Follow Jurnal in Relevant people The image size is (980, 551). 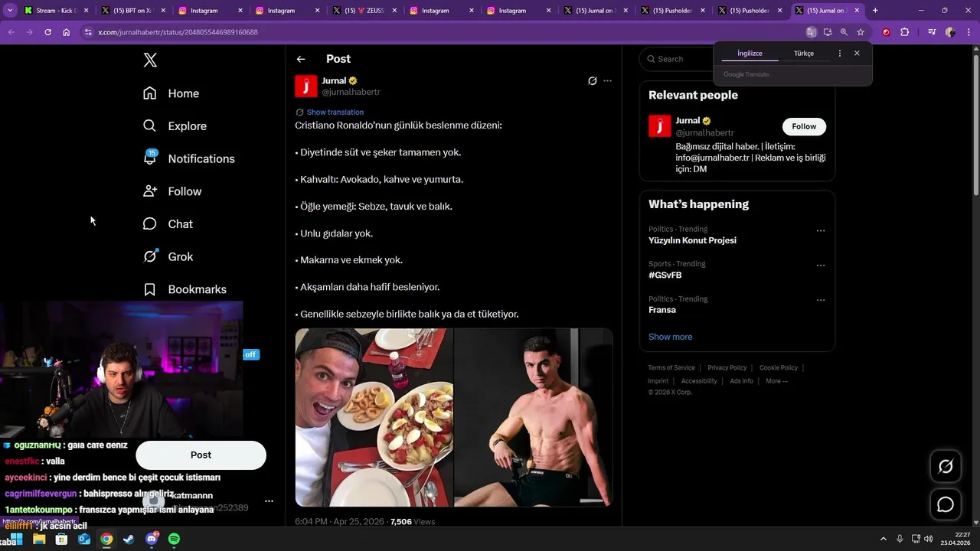(x=804, y=126)
